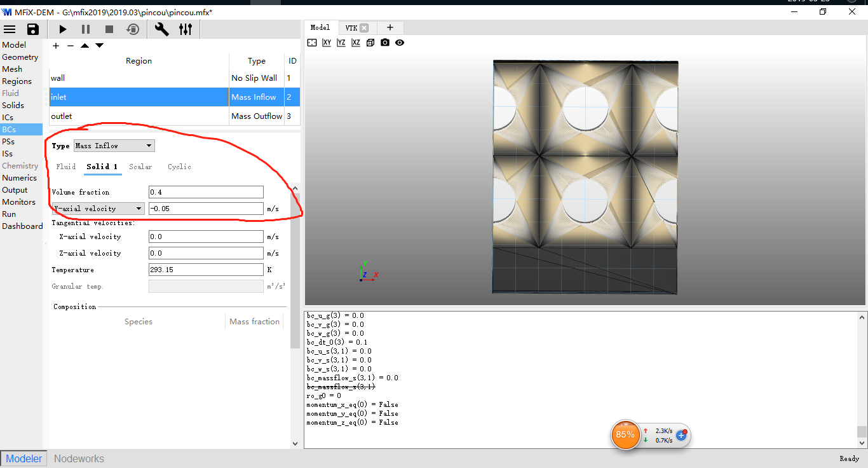Click the Volume fraction input field

pos(205,192)
